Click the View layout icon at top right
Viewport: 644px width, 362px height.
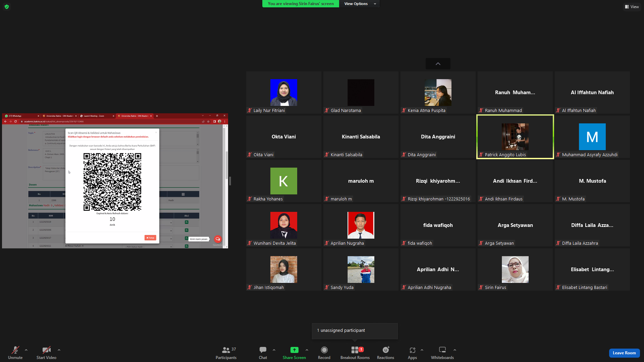coord(627,7)
